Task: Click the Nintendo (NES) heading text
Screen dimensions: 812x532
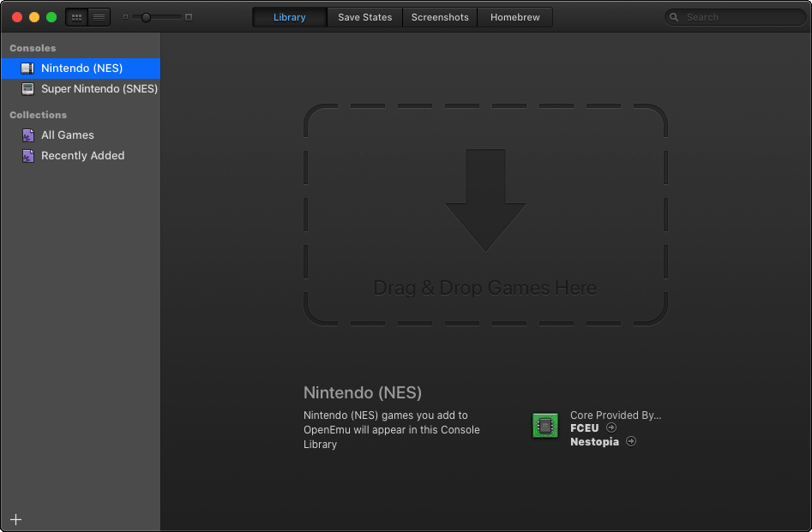Action: 363,393
